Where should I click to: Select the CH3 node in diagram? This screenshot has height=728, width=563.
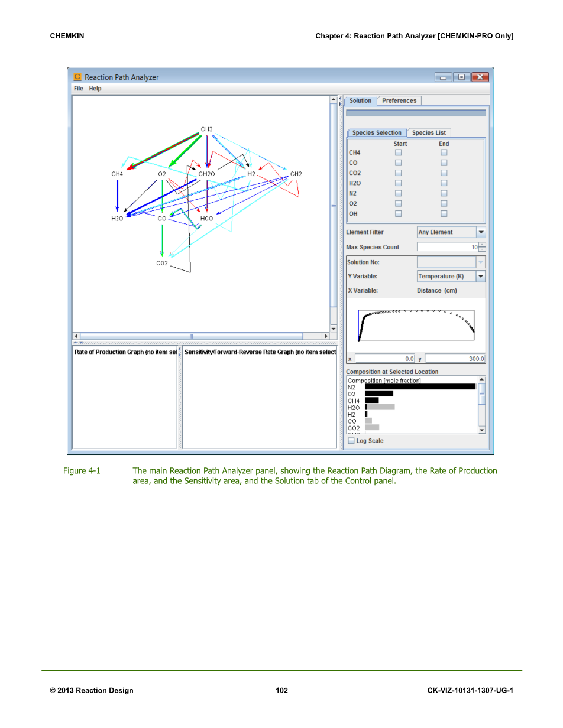click(x=206, y=129)
